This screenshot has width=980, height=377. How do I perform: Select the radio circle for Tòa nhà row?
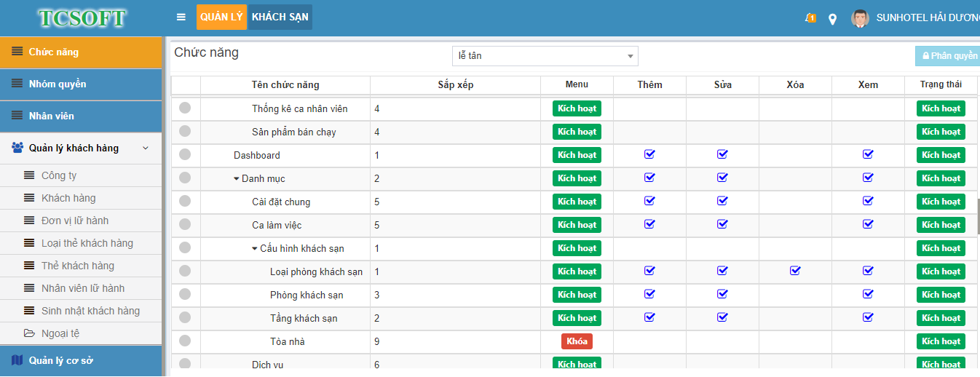tap(185, 341)
